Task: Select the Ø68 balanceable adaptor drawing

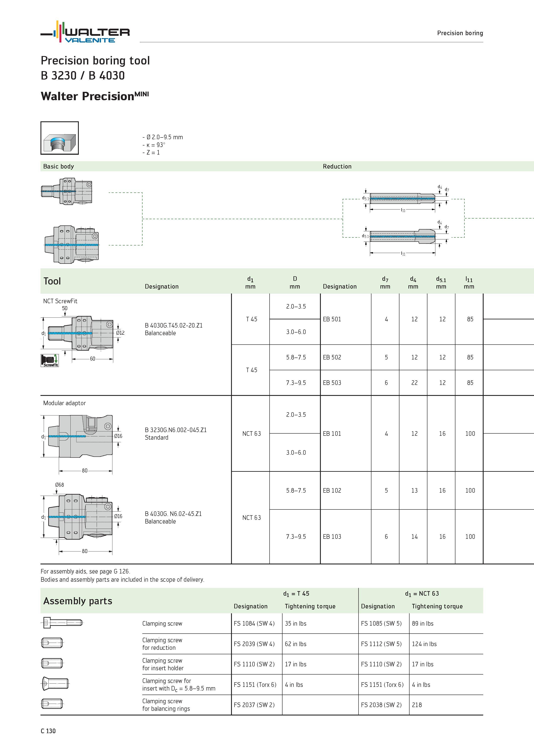Action: tap(80, 516)
